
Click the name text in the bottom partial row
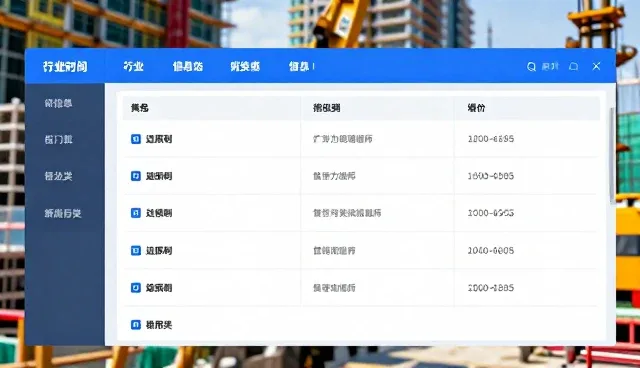pyautogui.click(x=159, y=325)
